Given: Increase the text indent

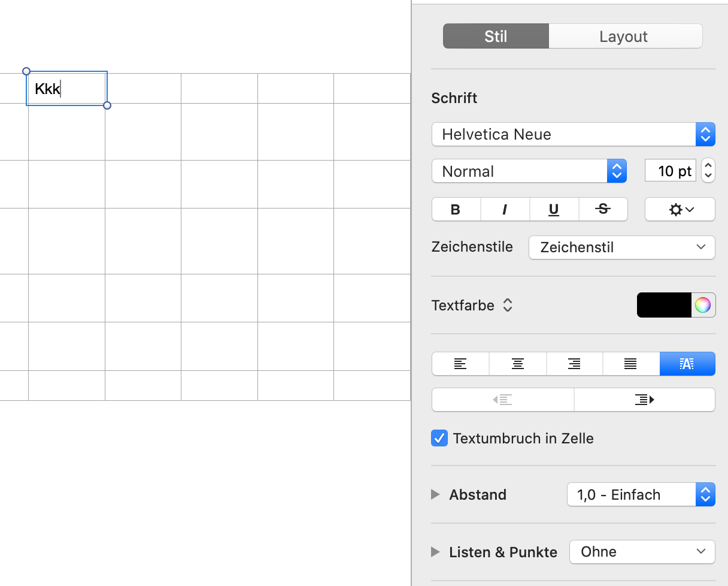Looking at the screenshot, I should click(x=644, y=400).
